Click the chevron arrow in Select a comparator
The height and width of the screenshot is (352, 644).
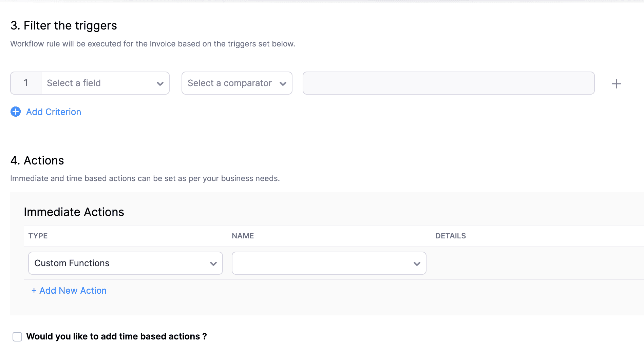tap(283, 83)
